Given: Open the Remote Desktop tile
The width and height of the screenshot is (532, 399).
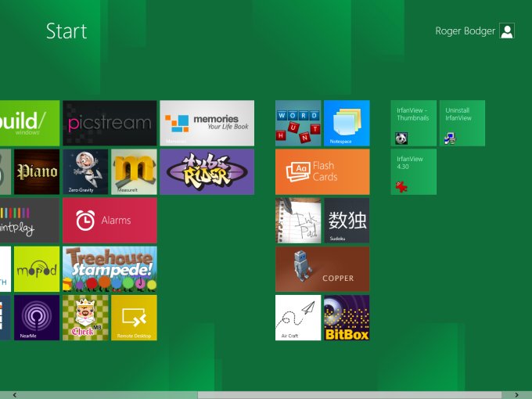Looking at the screenshot, I should tap(134, 318).
